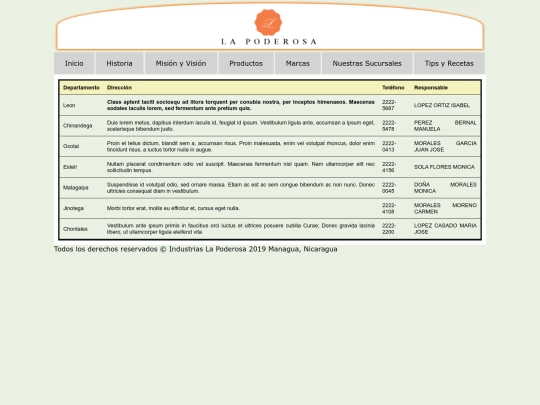Navigate to Nuestras Sucursales
The height and width of the screenshot is (405, 540).
point(367,63)
